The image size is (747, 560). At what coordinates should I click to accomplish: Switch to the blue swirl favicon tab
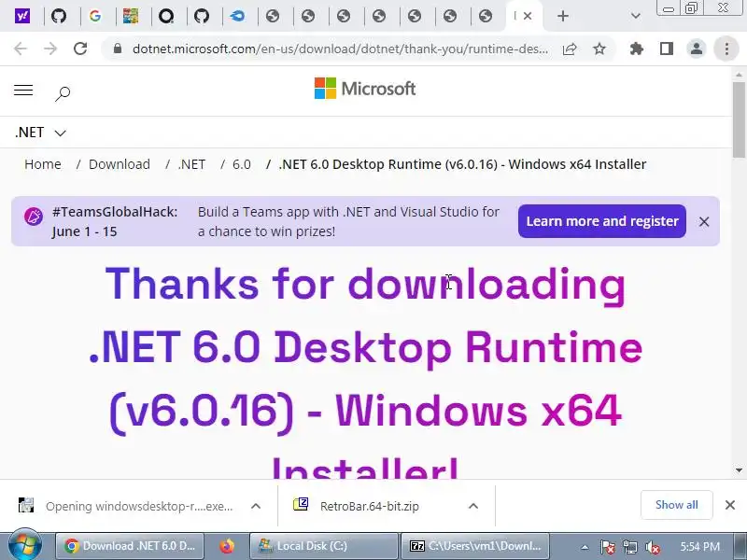point(237,16)
